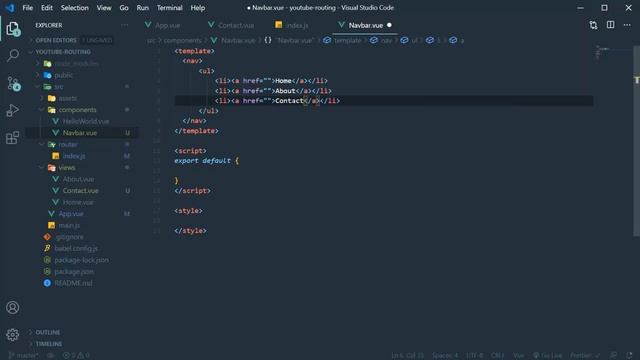640x360 pixels.
Task: Click the Open Changes compare icon
Action: coord(593,25)
